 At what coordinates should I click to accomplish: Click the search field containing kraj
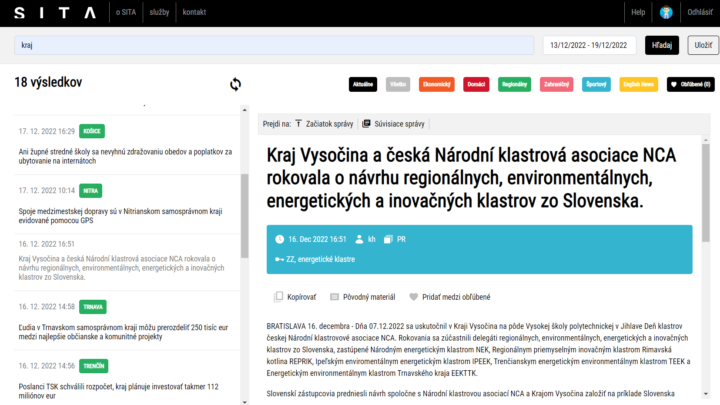point(274,45)
